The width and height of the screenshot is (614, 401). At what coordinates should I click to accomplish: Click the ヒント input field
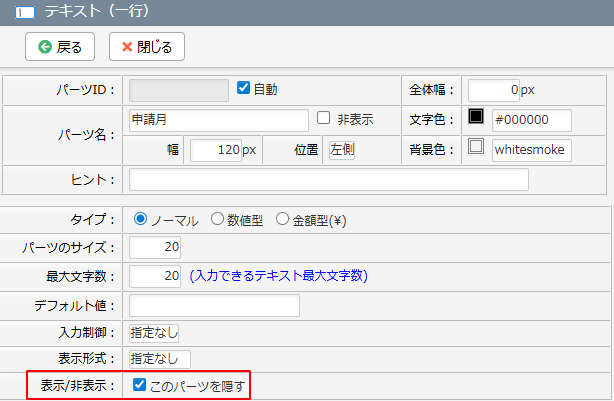pos(329,180)
